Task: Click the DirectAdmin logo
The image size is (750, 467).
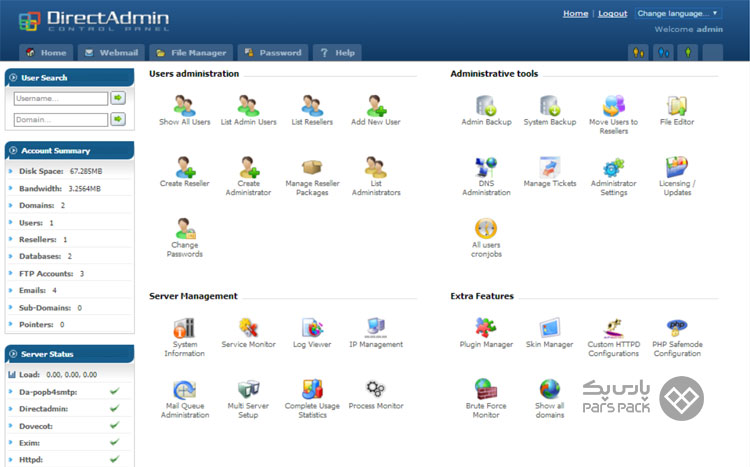Action: pos(94,21)
